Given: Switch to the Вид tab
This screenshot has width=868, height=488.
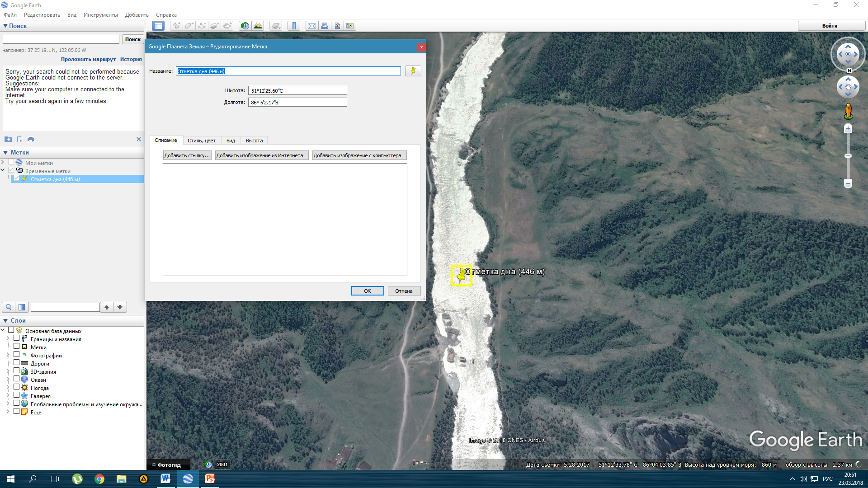Looking at the screenshot, I should (231, 141).
